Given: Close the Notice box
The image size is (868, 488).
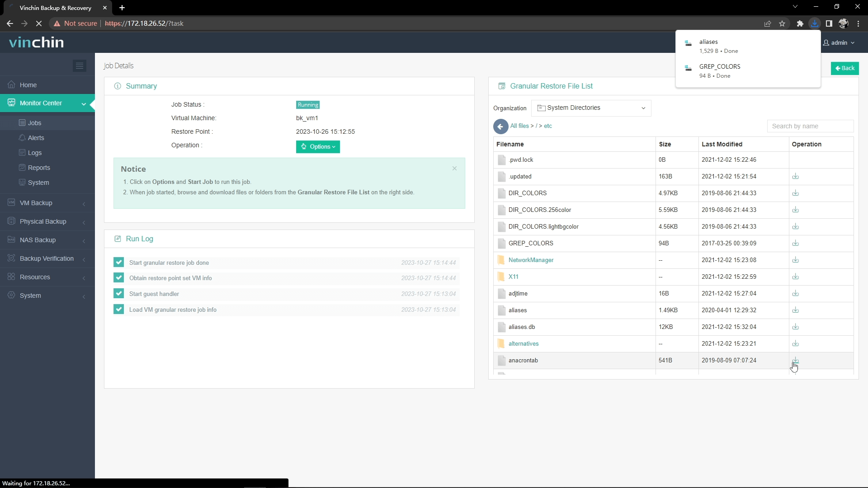Looking at the screenshot, I should [x=454, y=169].
